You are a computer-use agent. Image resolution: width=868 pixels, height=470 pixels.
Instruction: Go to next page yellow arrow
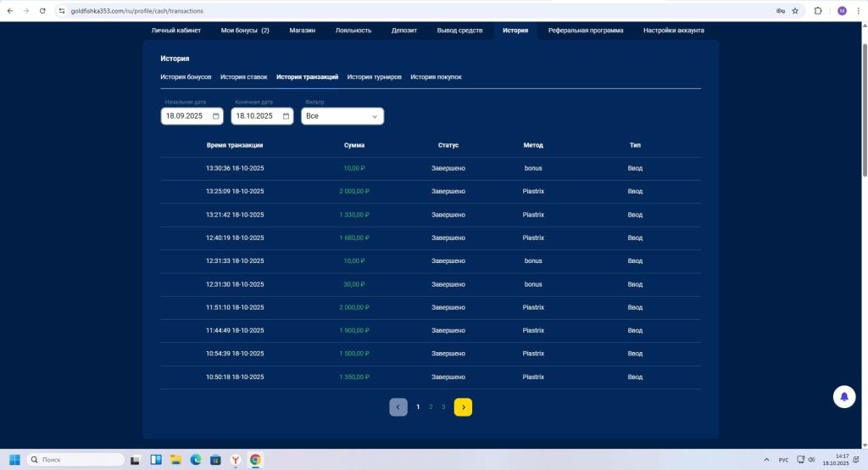tap(463, 407)
